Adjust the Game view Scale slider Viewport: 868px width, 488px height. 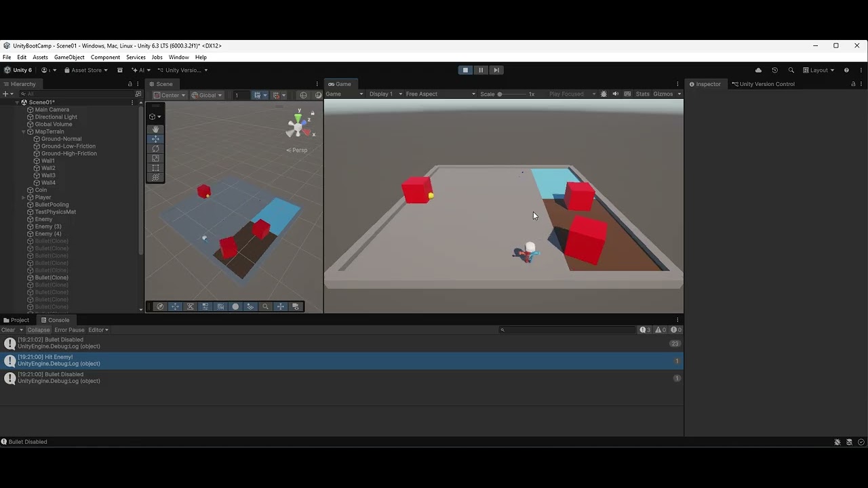coord(513,94)
